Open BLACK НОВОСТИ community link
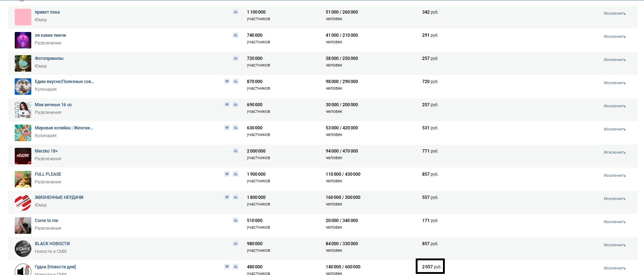 pos(52,244)
